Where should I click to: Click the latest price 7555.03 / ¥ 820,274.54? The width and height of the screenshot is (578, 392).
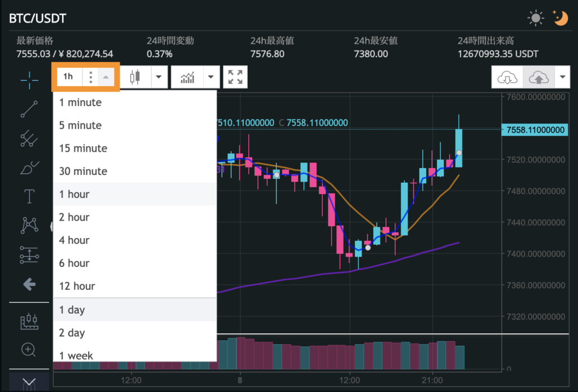(x=64, y=54)
